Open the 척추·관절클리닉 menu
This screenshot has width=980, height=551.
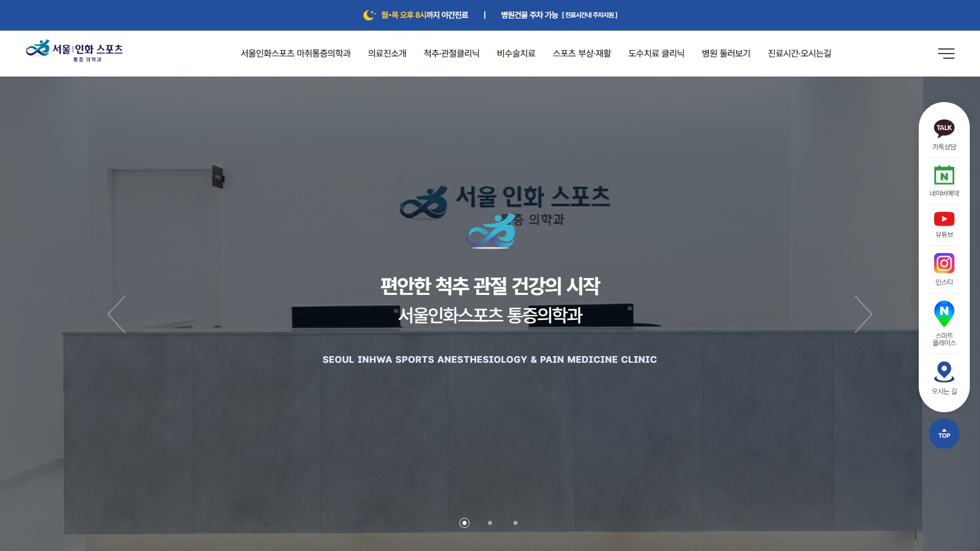pyautogui.click(x=451, y=54)
